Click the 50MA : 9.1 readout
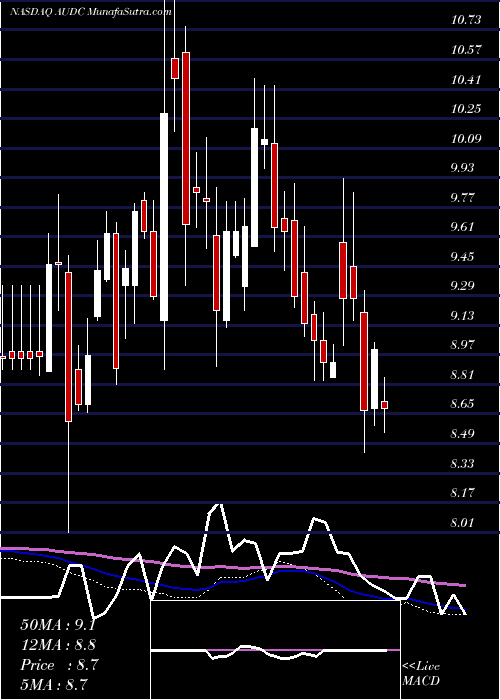This screenshot has height=700, width=500. [x=58, y=625]
